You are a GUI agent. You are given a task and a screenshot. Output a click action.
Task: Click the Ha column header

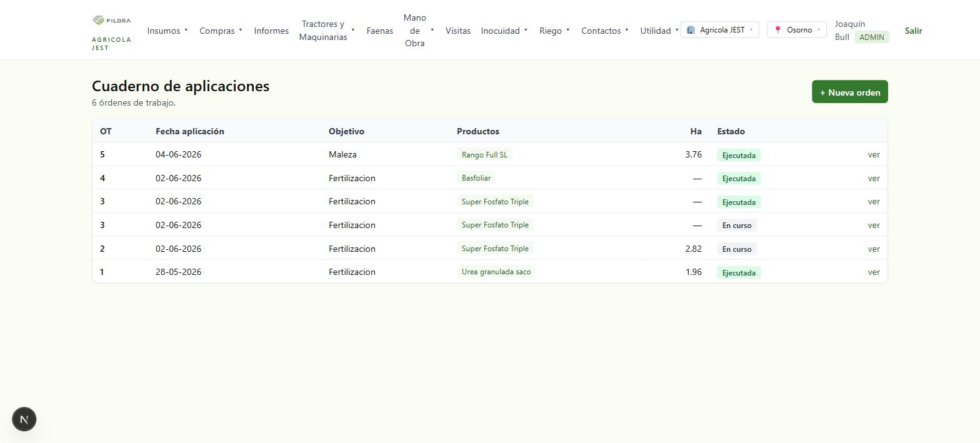pos(696,131)
